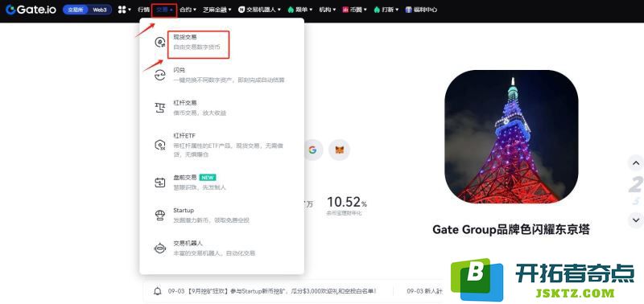Open the four-dot apps grid dropdown
The image size is (644, 304).
click(124, 10)
